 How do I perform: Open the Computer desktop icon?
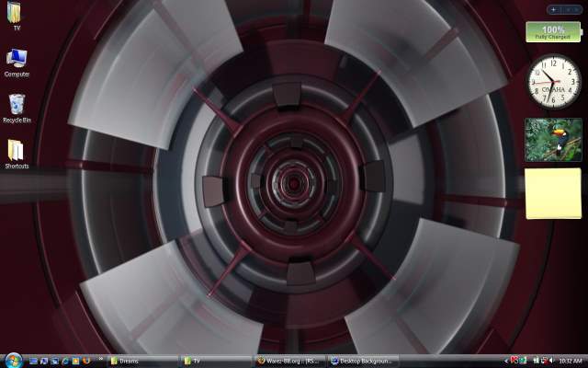pyautogui.click(x=17, y=63)
